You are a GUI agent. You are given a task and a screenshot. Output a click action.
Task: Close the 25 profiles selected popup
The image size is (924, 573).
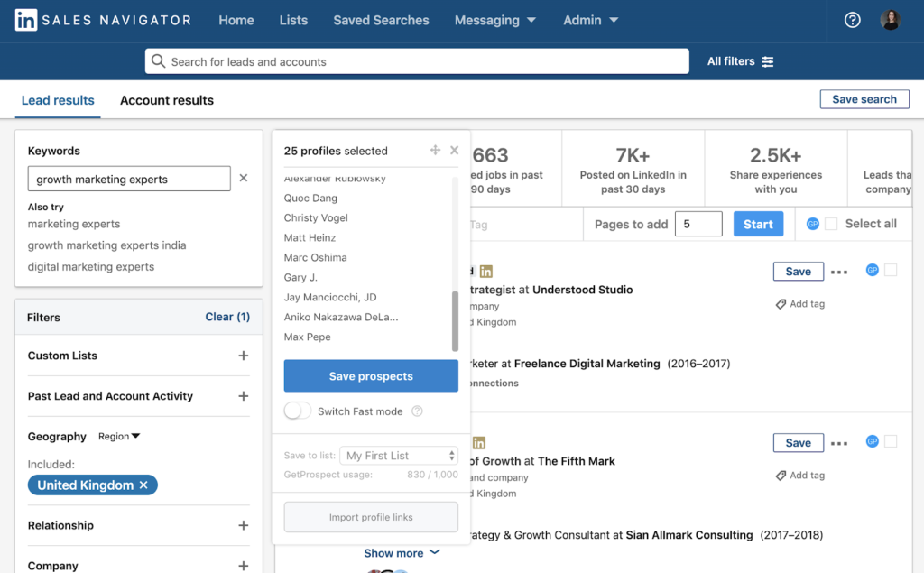[x=455, y=150]
